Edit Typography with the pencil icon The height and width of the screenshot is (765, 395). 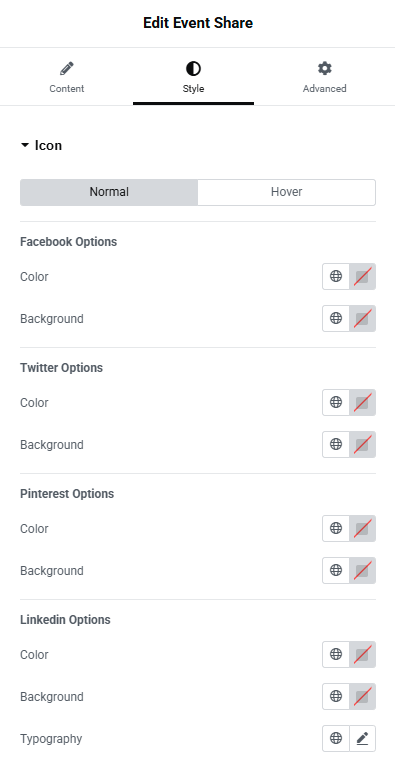coord(362,738)
